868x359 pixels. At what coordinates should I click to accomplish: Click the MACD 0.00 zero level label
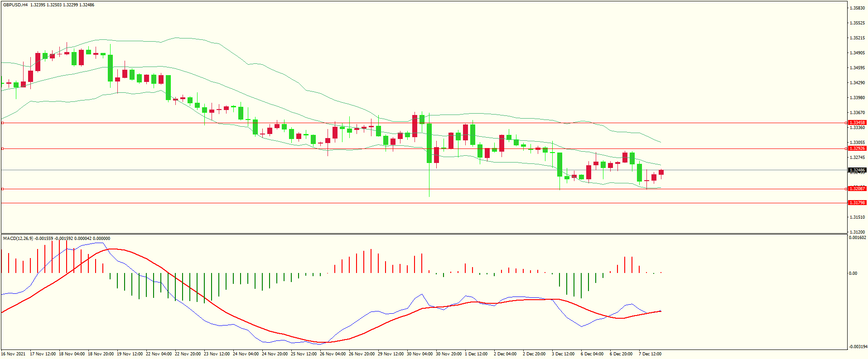(x=853, y=273)
